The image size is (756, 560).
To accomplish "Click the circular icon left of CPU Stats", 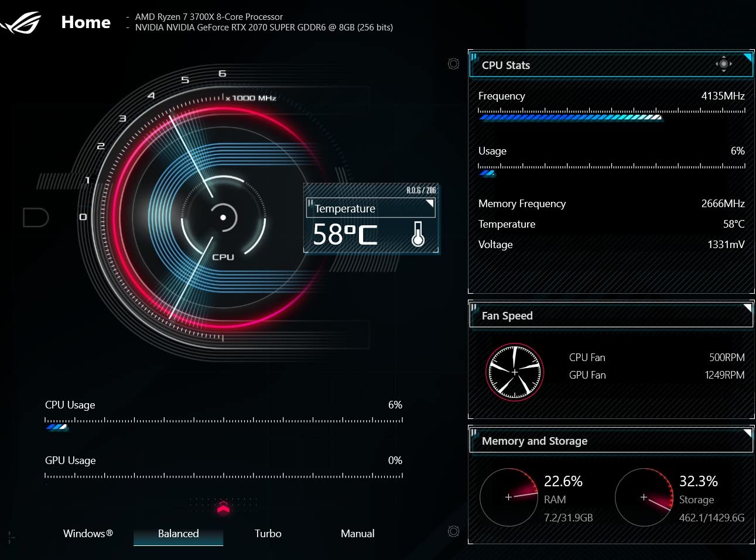I will pyautogui.click(x=453, y=64).
